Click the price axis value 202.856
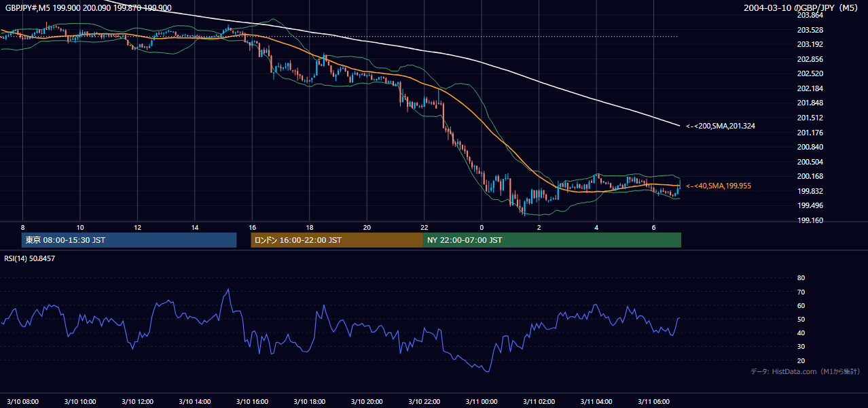 pyautogui.click(x=810, y=59)
